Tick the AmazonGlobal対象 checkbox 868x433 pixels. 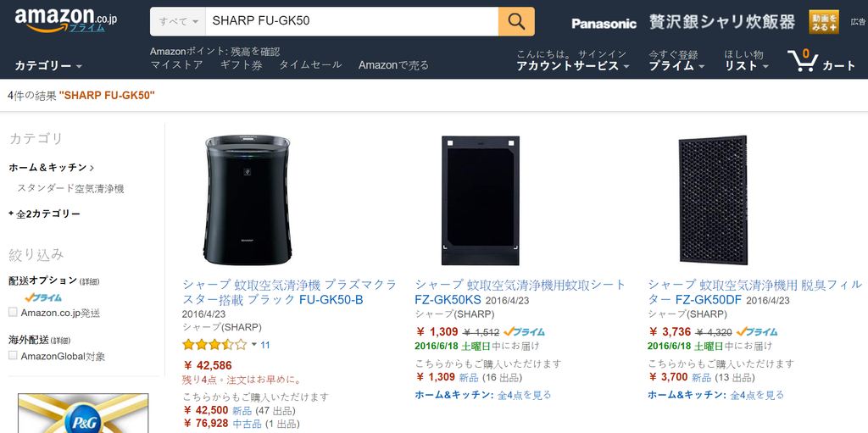[x=13, y=356]
